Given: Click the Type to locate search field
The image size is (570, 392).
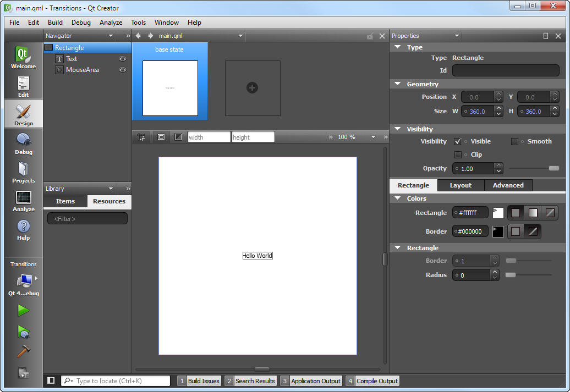Looking at the screenshot, I should (116, 381).
